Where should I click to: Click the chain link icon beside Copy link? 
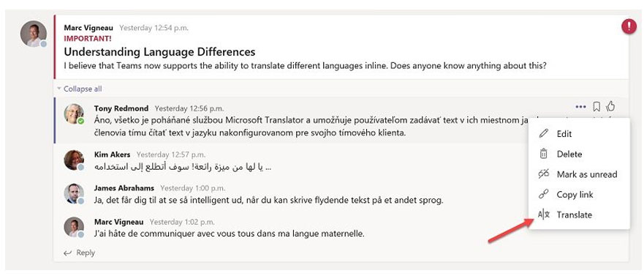click(x=543, y=195)
